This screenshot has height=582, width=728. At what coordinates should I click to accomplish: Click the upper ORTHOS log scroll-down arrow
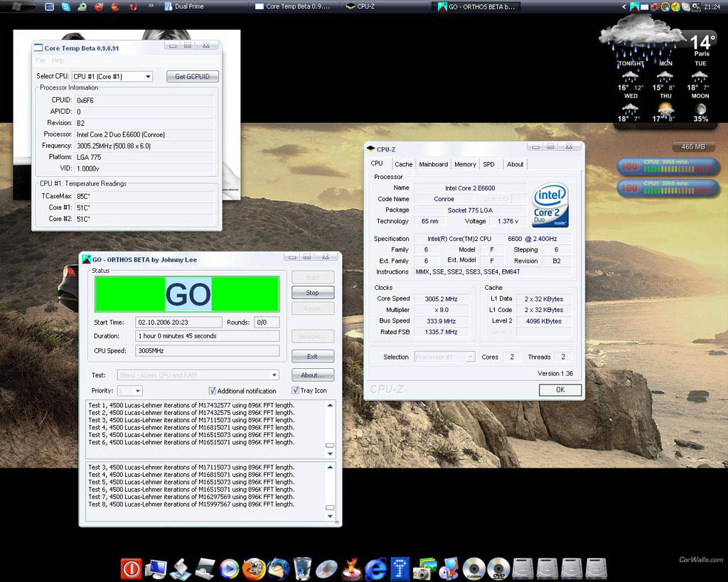(x=330, y=454)
